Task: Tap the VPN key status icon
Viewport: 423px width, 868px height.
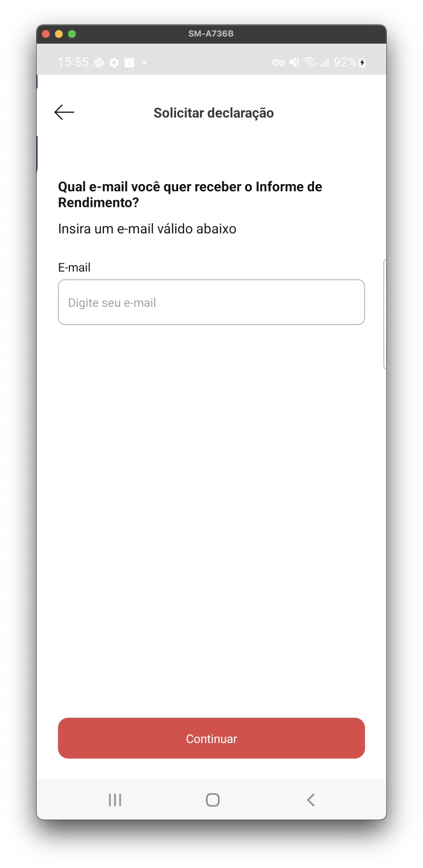Action: coord(278,63)
